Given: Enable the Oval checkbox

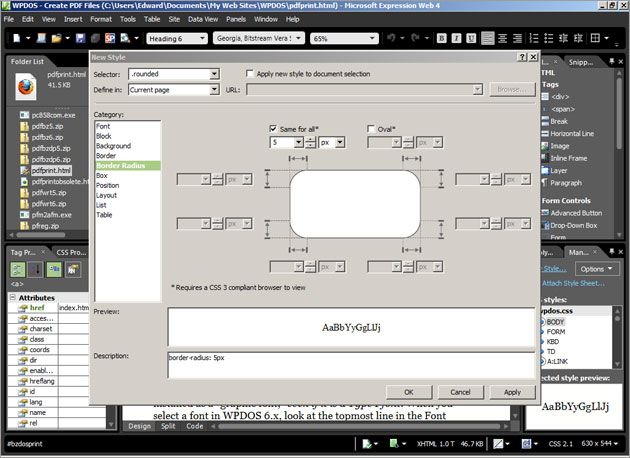Looking at the screenshot, I should 371,129.
